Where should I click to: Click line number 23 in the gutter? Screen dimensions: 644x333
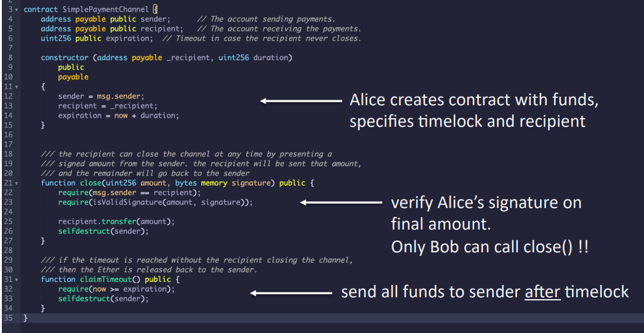pyautogui.click(x=9, y=203)
